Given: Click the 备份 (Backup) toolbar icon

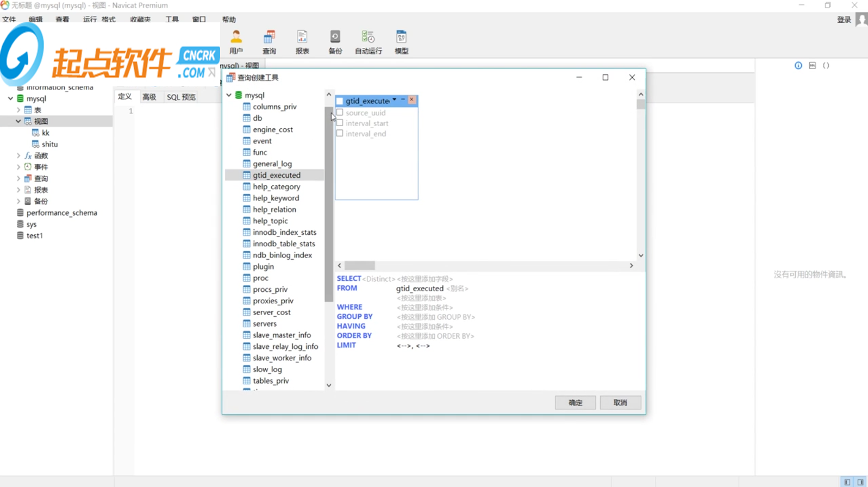Looking at the screenshot, I should pyautogui.click(x=335, y=42).
